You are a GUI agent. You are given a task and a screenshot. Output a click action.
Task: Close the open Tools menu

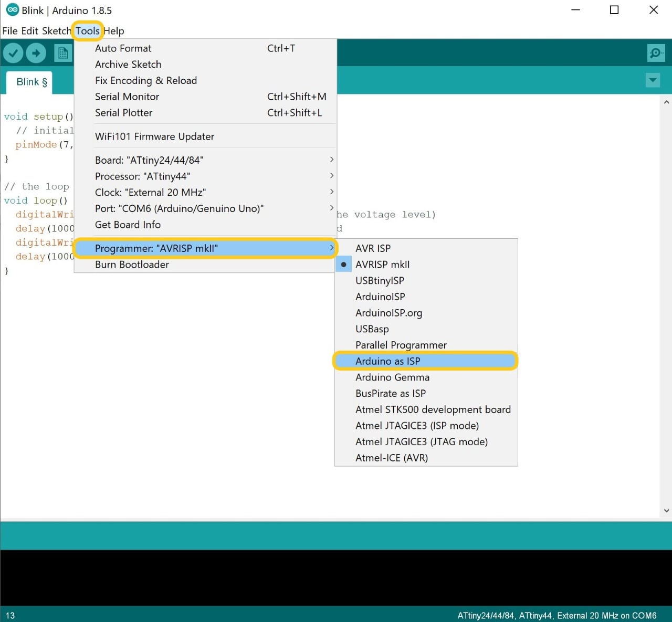(x=87, y=31)
